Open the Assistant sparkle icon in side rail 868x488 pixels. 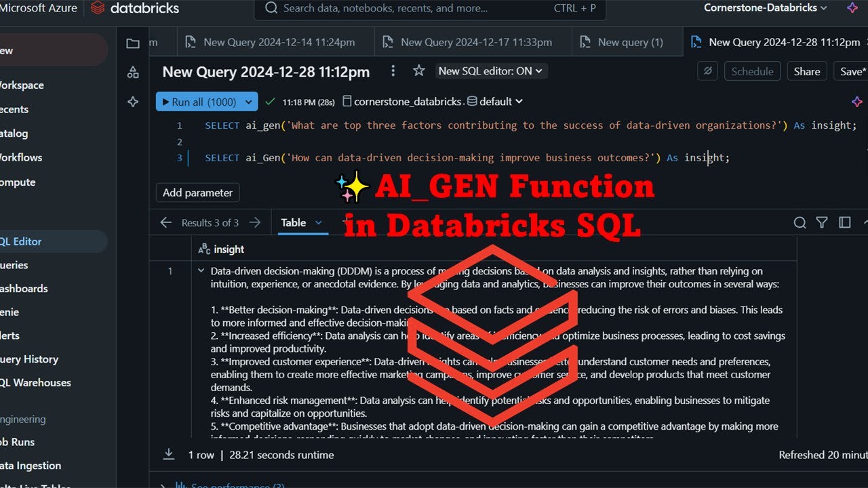coord(133,102)
